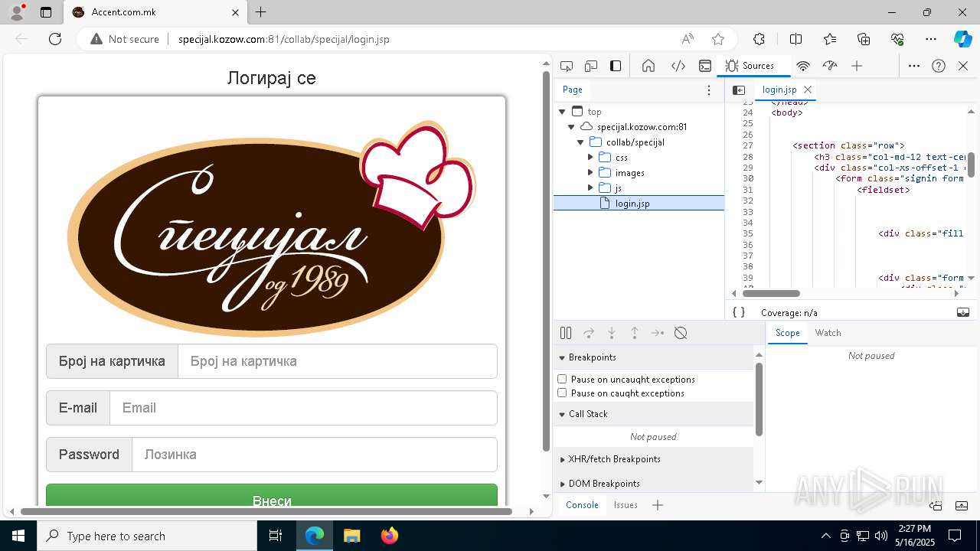This screenshot has width=980, height=551.
Task: Open a new browser tab
Action: tap(261, 12)
